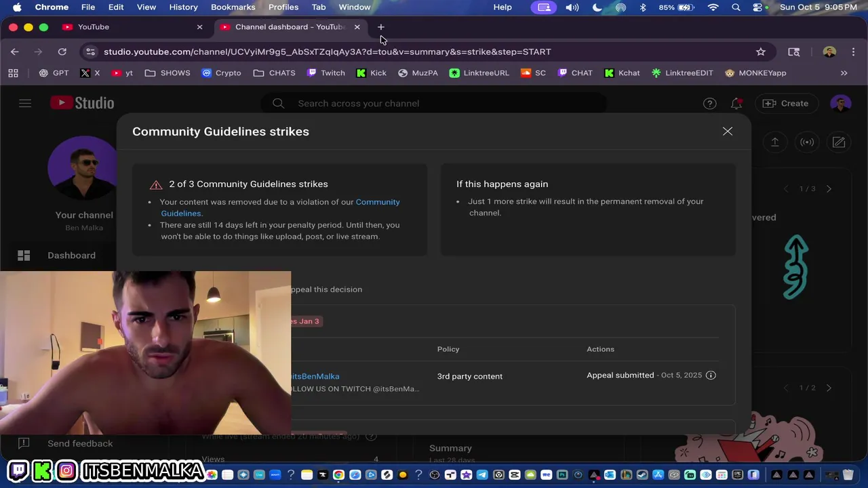Go to previous card on 1/2 carousel
Viewport: 868px width, 488px height.
(x=786, y=388)
